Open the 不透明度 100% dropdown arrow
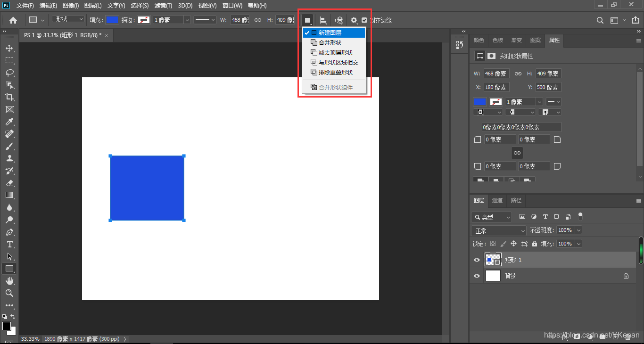Image resolution: width=644 pixels, height=344 pixels. click(x=578, y=230)
